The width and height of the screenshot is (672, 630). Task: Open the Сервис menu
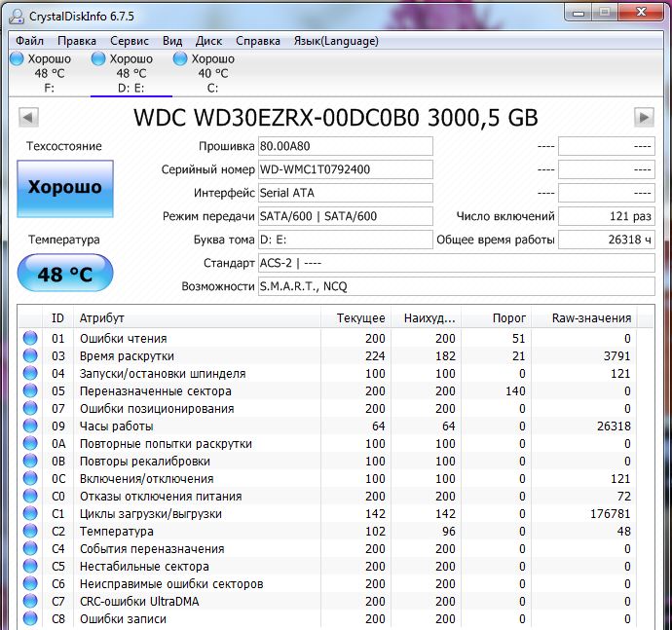tap(130, 41)
